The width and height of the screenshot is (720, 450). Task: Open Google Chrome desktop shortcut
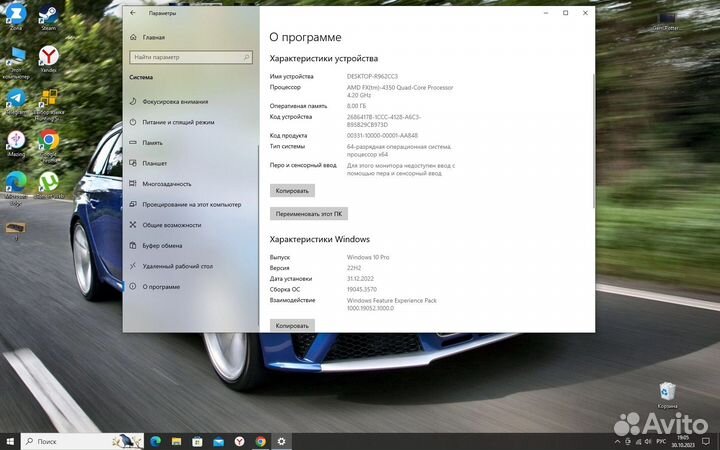49,146
